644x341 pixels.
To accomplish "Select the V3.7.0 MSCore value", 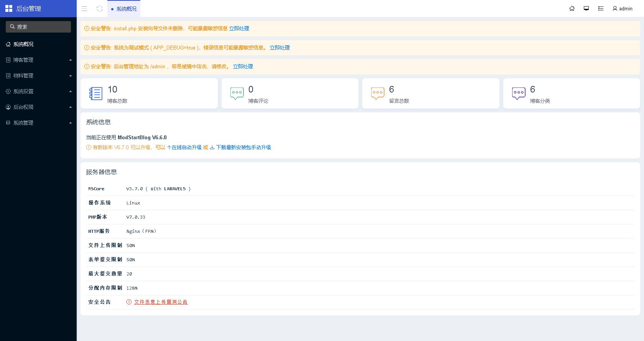I will (158, 189).
